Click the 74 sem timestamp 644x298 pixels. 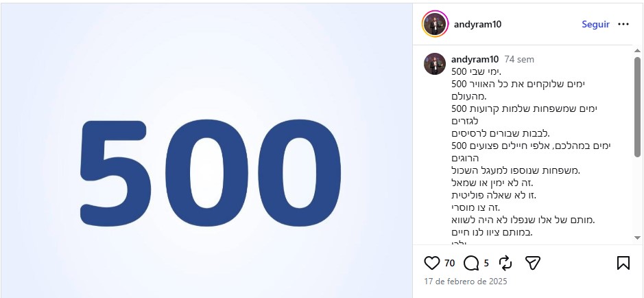tap(519, 59)
